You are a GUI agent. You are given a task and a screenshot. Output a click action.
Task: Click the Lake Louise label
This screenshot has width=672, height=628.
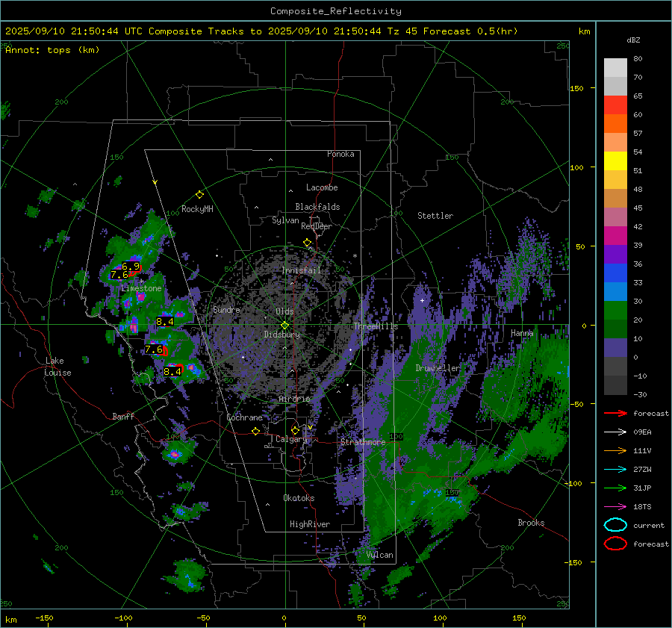click(57, 367)
